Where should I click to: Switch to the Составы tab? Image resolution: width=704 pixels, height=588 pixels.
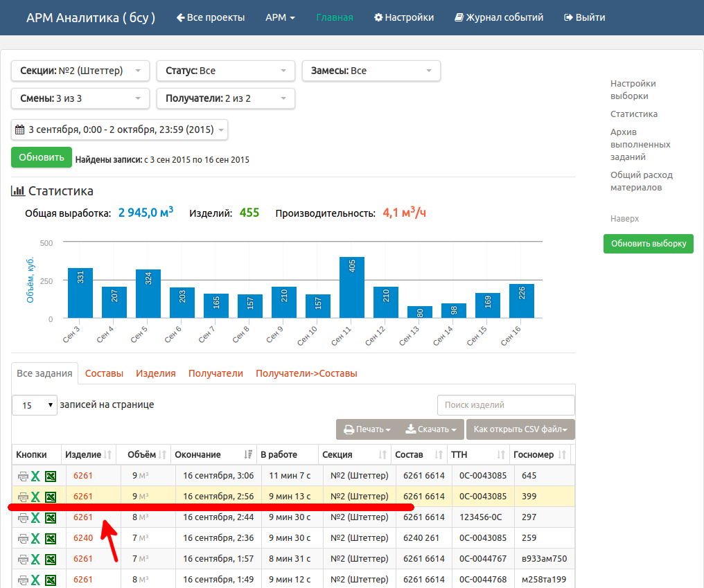coord(104,373)
